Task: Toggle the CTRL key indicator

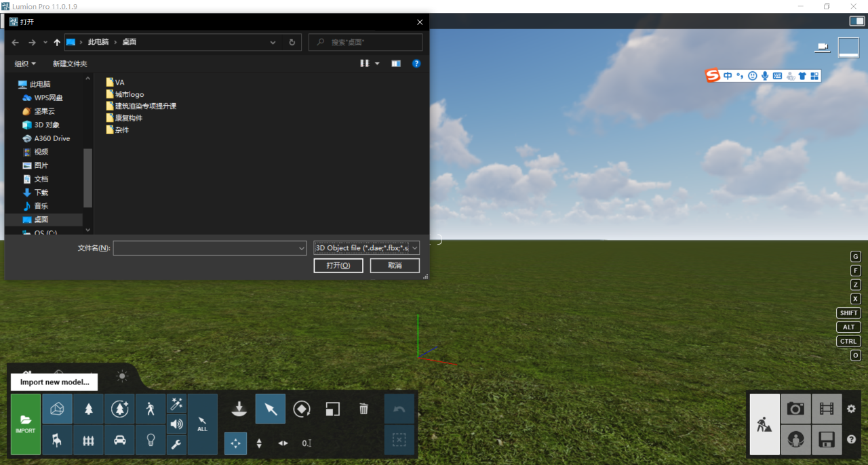Action: coord(848,342)
